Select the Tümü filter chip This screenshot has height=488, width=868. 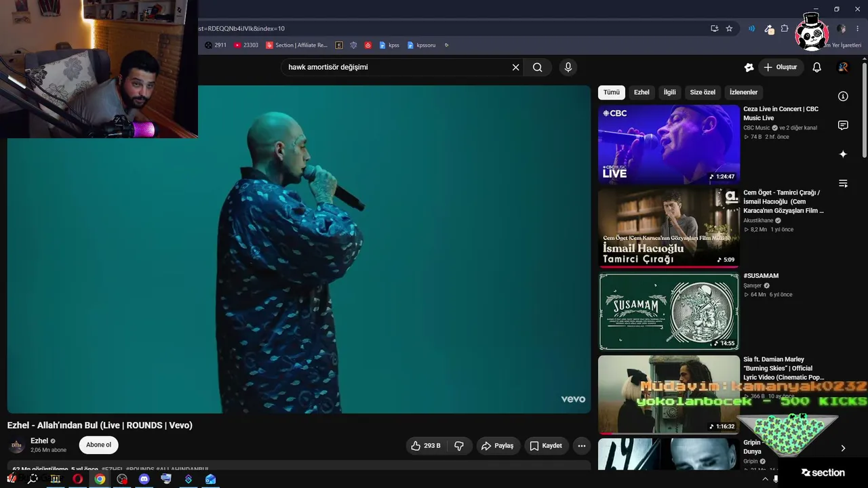coord(612,92)
